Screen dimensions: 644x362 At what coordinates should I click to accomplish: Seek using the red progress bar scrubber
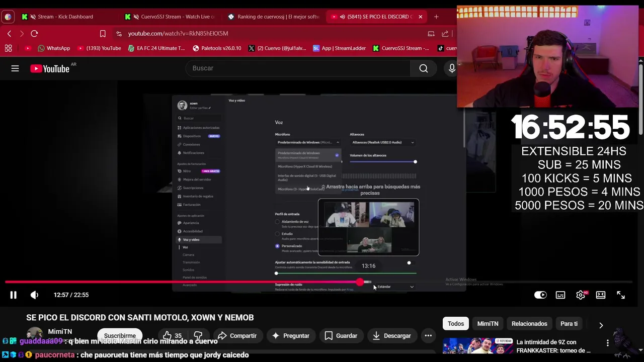click(360, 282)
